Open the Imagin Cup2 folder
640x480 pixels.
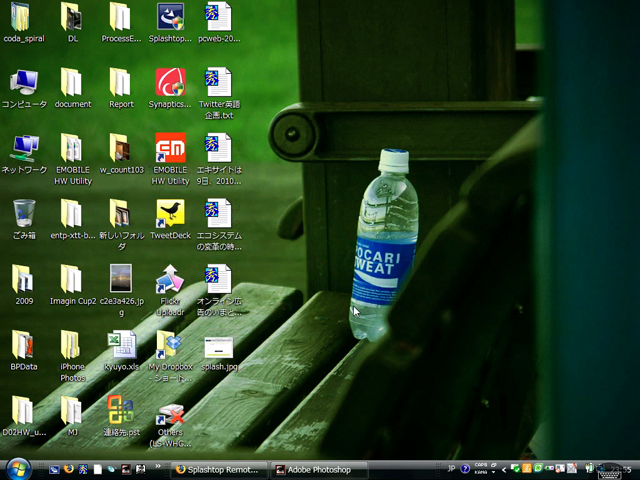pos(72,279)
